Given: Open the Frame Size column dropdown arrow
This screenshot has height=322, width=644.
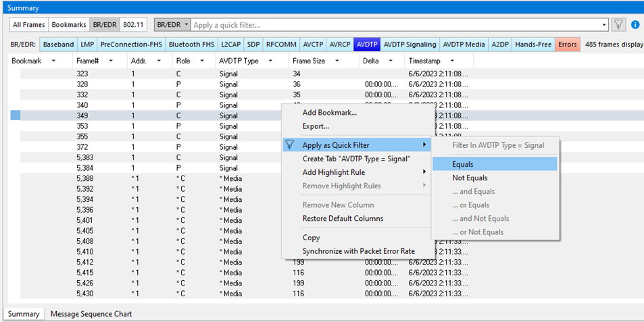Looking at the screenshot, I should (337, 61).
